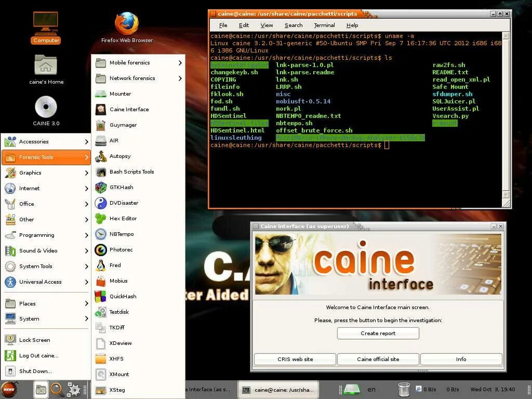Open settings gear icon in panel

(74, 390)
